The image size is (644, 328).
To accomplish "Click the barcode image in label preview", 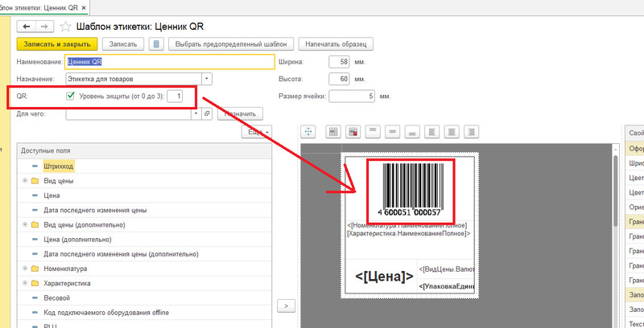I will pos(411,188).
